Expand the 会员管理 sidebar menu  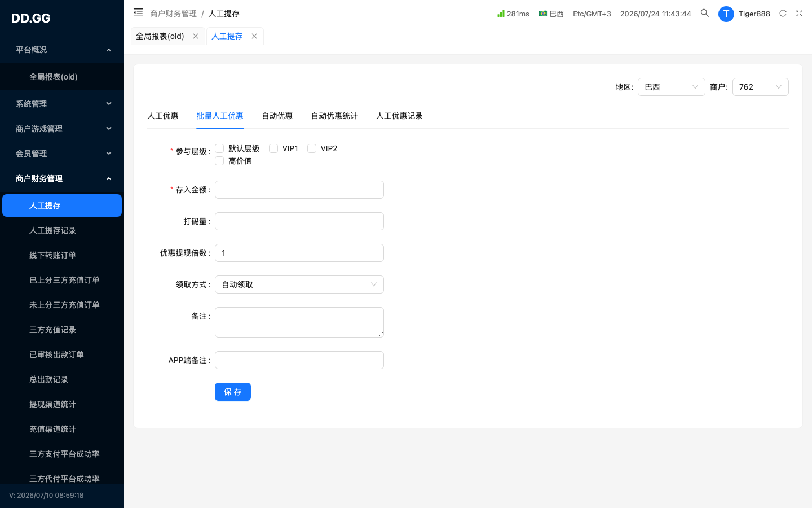coord(62,154)
